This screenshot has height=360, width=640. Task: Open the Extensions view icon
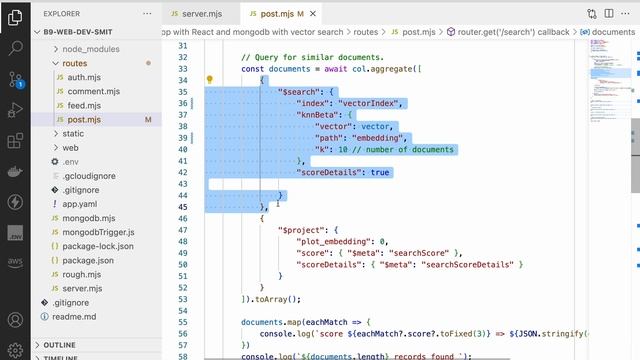pyautogui.click(x=15, y=141)
